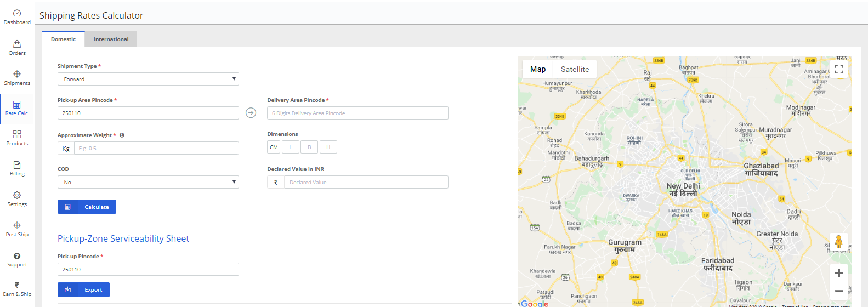Open Post Ship in sidebar

click(x=17, y=229)
